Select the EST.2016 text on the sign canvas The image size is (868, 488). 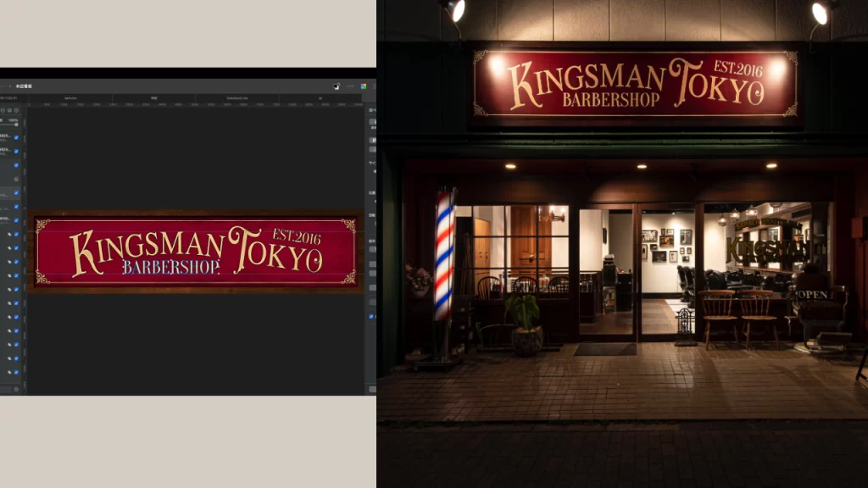pos(297,236)
